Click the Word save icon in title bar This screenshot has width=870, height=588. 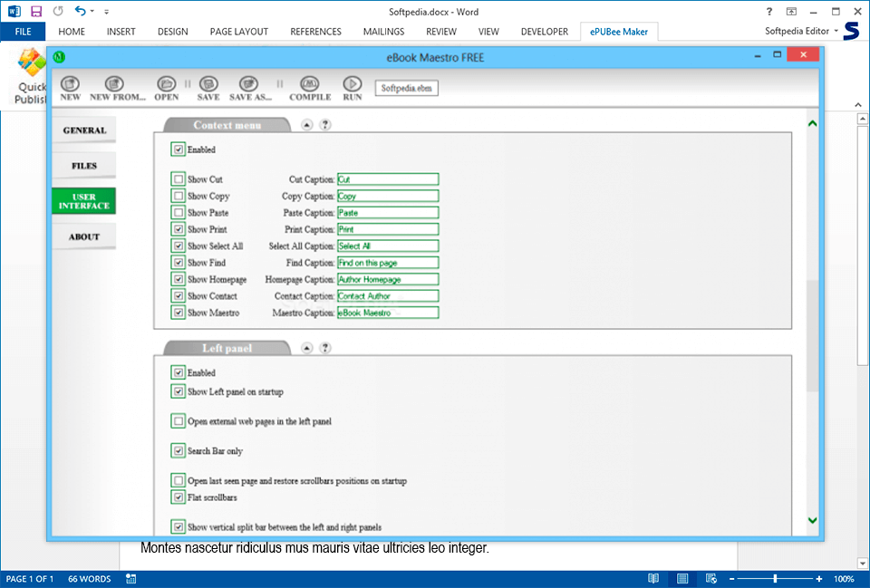[36, 11]
